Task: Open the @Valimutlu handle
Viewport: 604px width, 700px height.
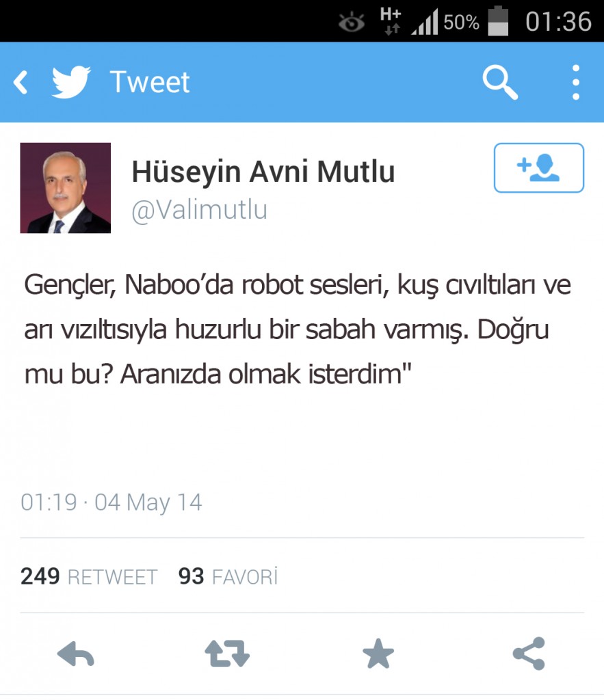Action: point(199,209)
